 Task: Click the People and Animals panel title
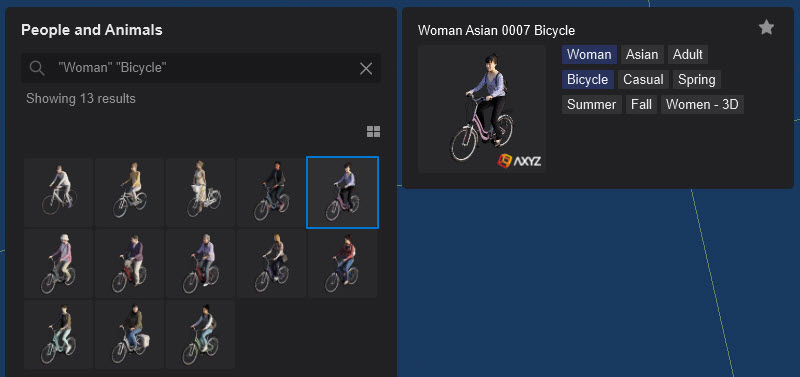(92, 30)
